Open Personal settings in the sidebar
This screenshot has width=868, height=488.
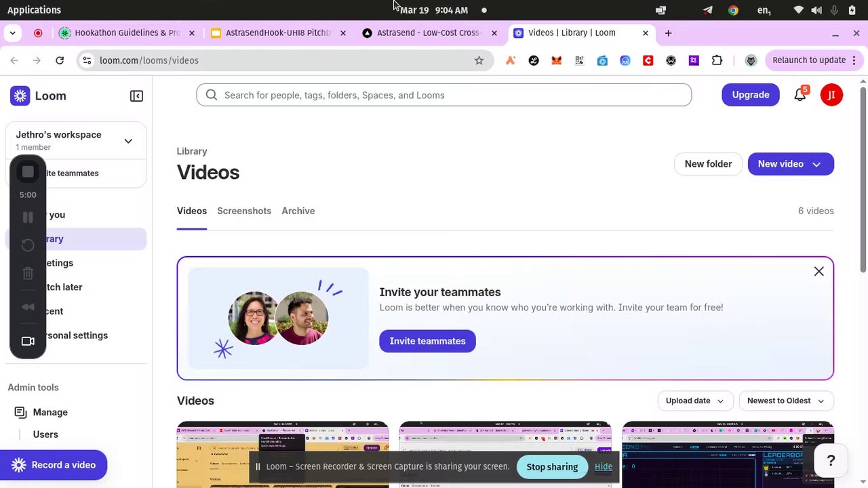[x=76, y=335]
